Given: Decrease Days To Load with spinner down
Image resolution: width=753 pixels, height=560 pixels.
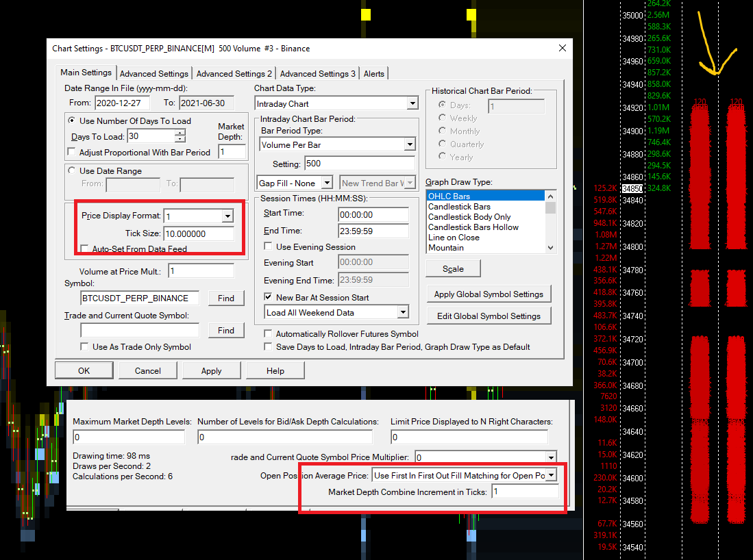Looking at the screenshot, I should 180,139.
